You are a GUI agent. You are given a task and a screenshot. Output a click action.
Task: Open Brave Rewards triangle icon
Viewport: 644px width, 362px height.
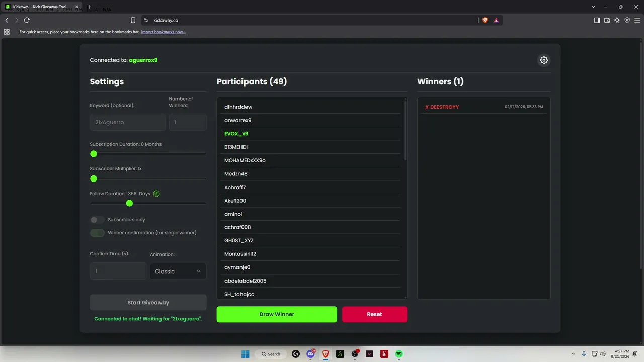(x=496, y=20)
